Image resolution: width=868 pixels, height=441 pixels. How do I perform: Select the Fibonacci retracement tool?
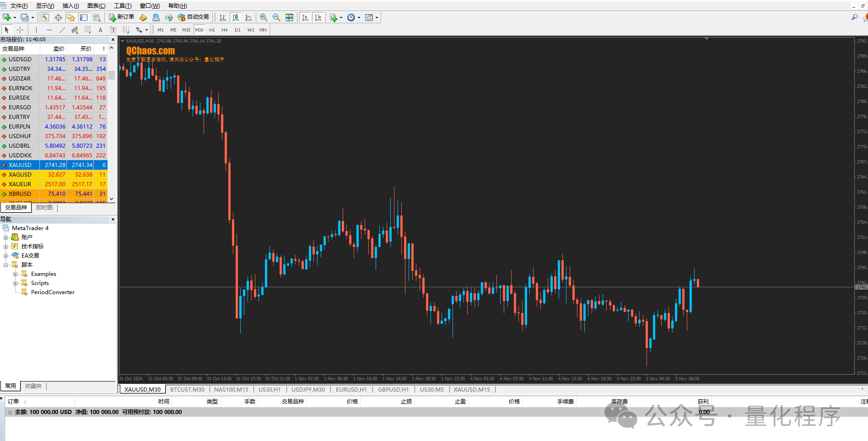[87, 30]
